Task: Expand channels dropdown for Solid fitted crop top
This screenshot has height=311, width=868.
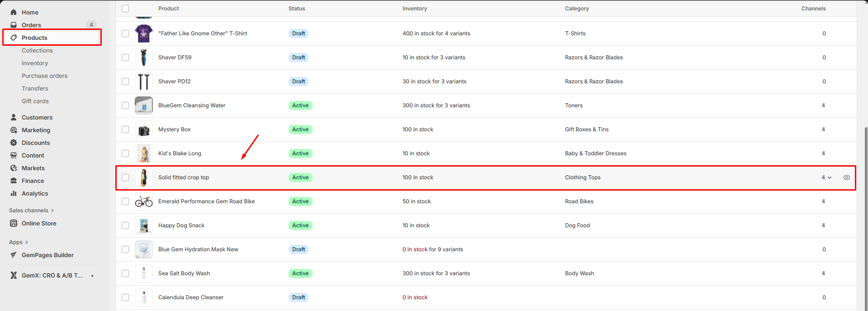Action: pyautogui.click(x=829, y=177)
